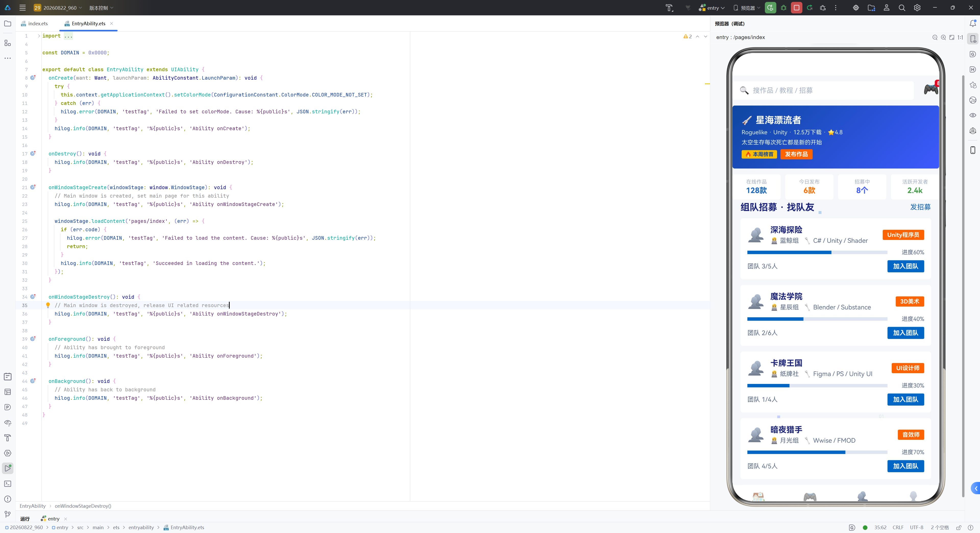Toggle the Previewer panel icon on right sidebar
This screenshot has height=533, width=980.
point(973,39)
